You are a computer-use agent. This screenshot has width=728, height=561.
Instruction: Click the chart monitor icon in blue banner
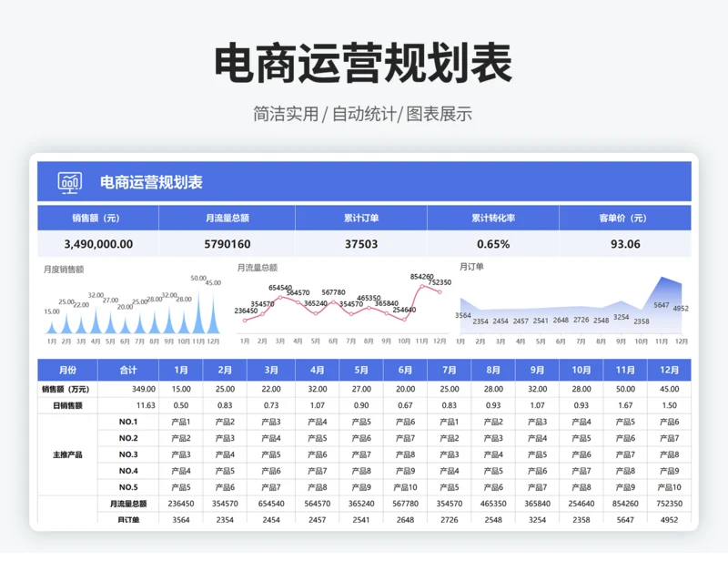tap(70, 182)
